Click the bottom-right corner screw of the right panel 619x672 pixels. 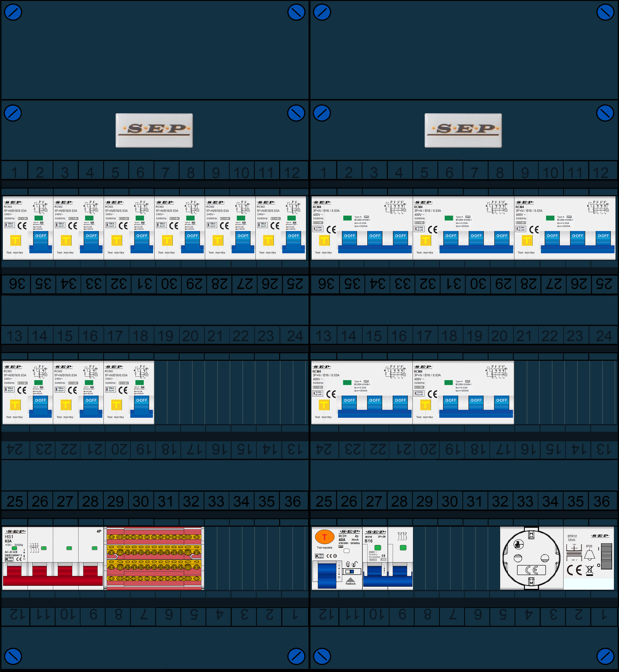tap(605, 657)
